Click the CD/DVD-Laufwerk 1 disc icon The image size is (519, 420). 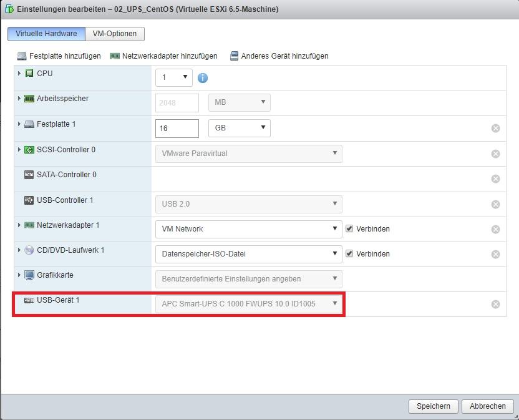coord(29,250)
